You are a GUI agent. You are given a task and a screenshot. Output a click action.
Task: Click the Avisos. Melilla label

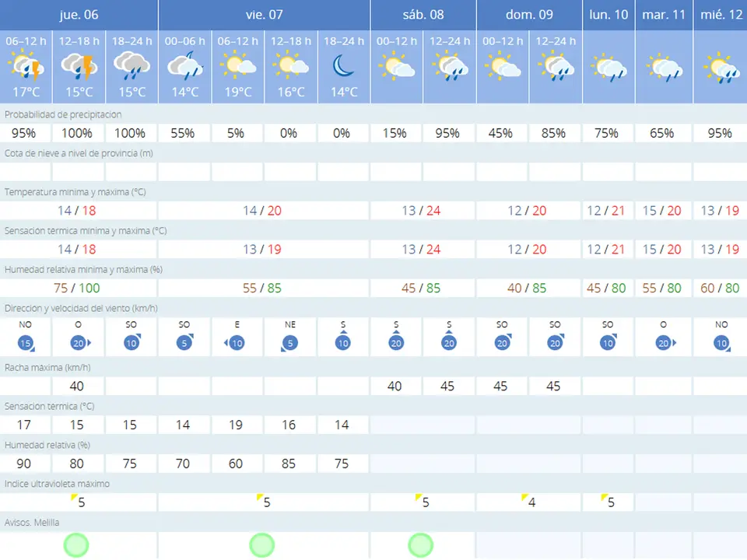click(32, 523)
